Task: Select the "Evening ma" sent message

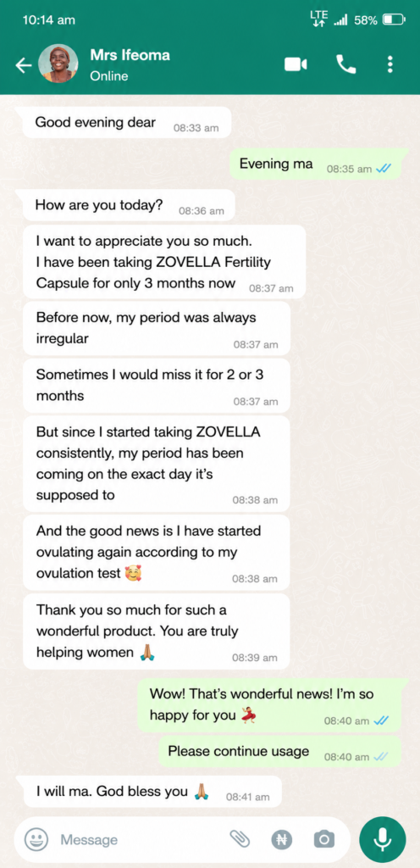Action: tap(316, 164)
